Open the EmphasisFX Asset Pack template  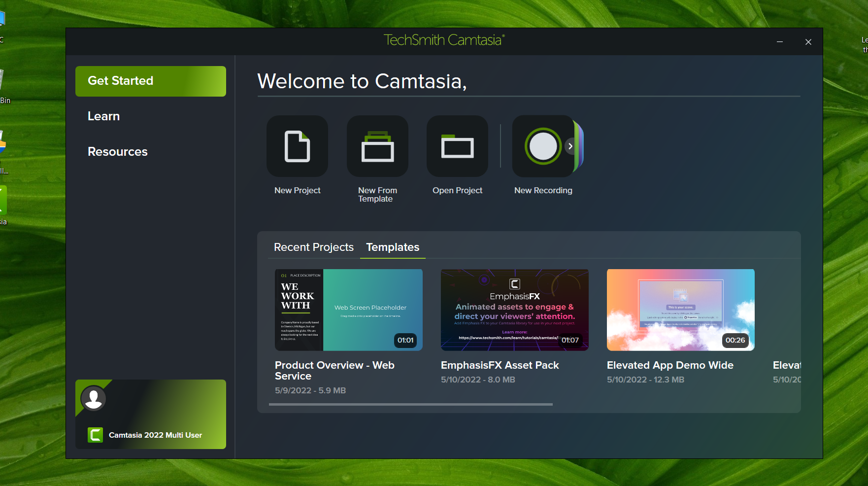pos(514,310)
